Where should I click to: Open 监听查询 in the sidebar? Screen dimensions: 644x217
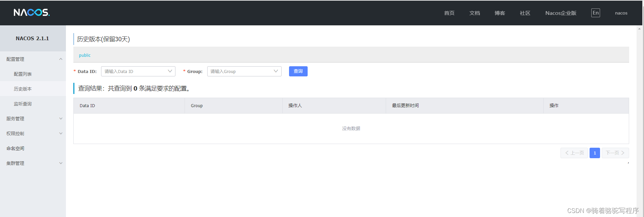pyautogui.click(x=23, y=104)
